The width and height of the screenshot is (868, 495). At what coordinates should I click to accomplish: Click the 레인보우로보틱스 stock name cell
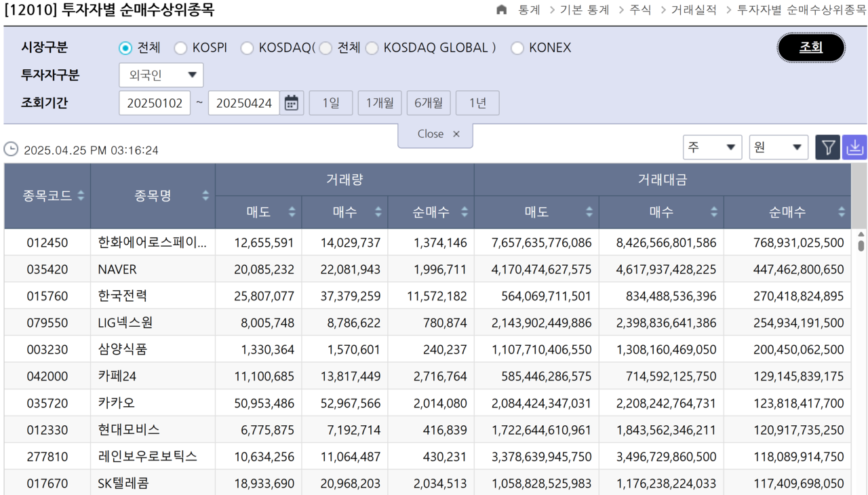pyautogui.click(x=153, y=456)
